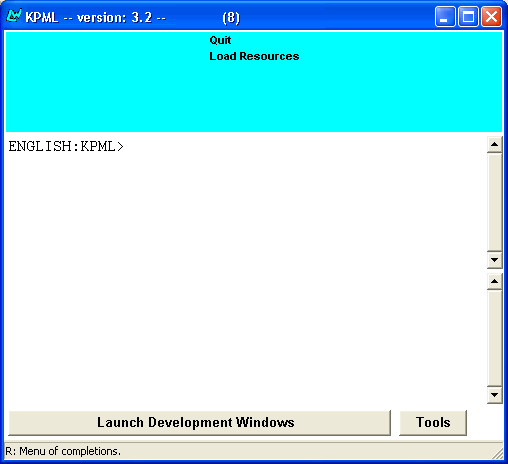Click the lower pane scrollbar down arrow
The width and height of the screenshot is (508, 464).
click(494, 395)
